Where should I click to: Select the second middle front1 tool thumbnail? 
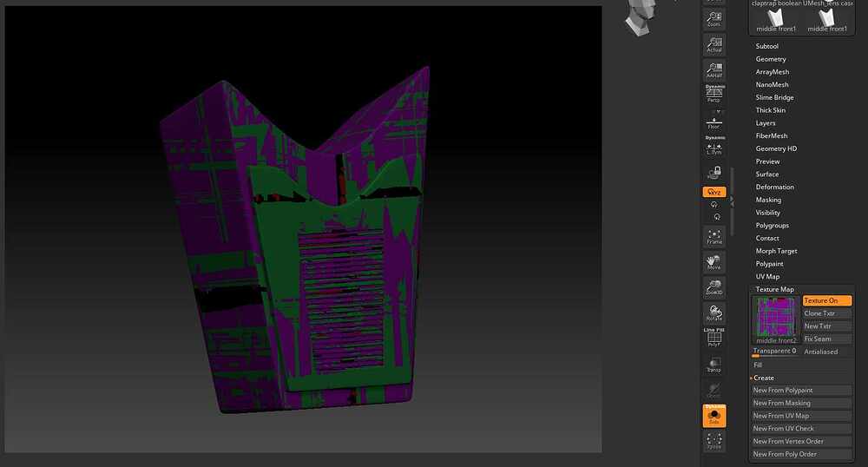coord(826,20)
